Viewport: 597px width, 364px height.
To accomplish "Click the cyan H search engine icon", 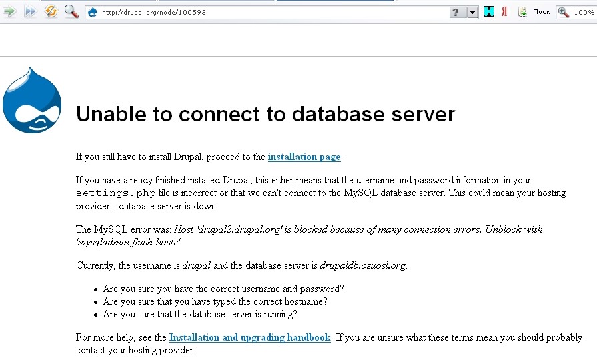I will pyautogui.click(x=488, y=12).
